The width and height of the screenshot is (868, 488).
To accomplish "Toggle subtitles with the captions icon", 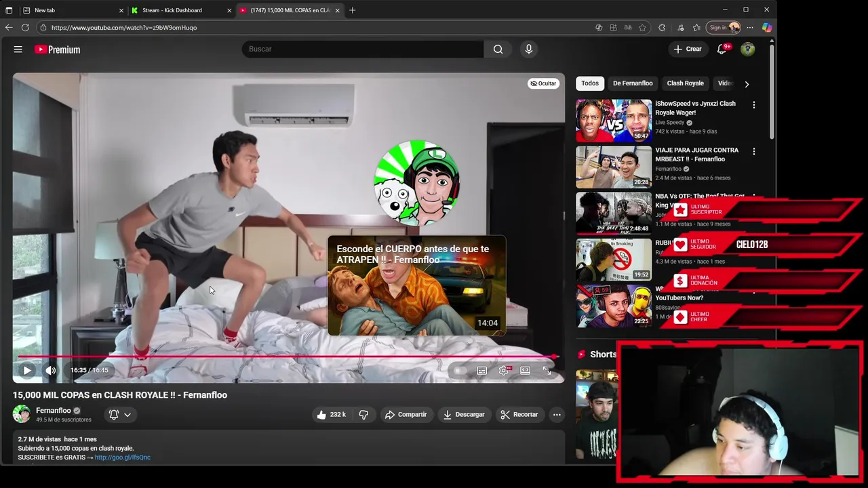I will [481, 370].
